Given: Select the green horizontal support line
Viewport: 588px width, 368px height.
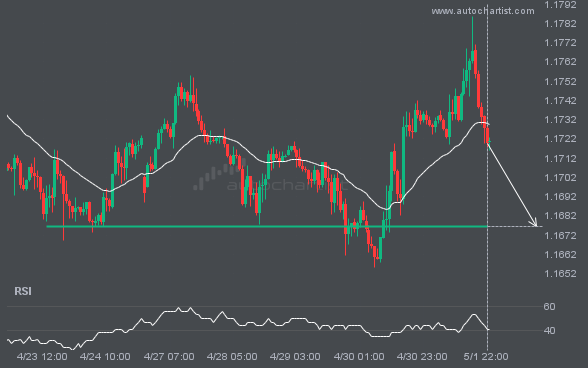Looking at the screenshot, I should (x=267, y=226).
